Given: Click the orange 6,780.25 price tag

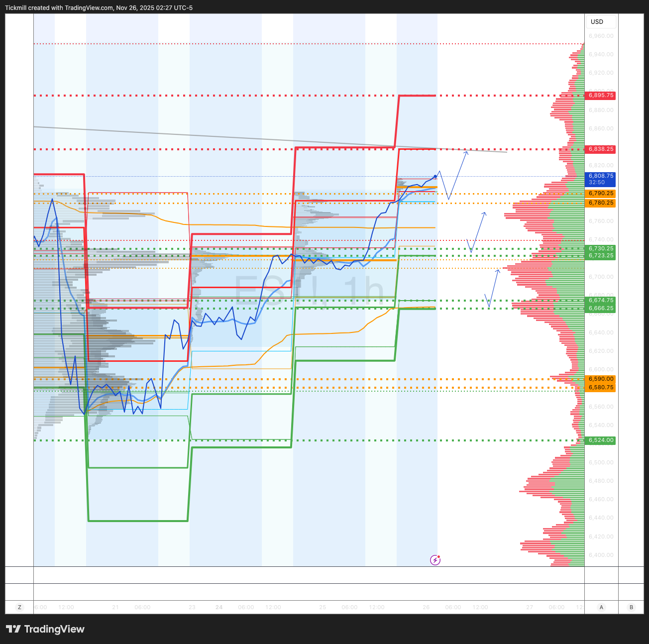Looking at the screenshot, I should click(x=601, y=203).
